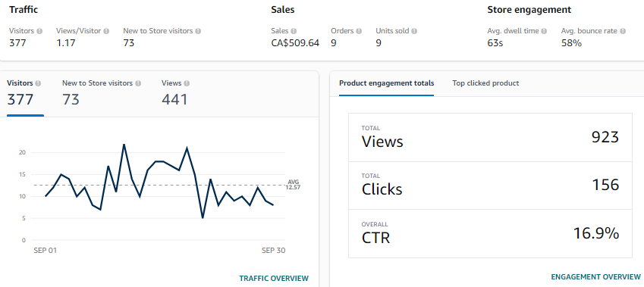Click the Total Clicks 156 card
This screenshot has width=644, height=287.
(490, 186)
